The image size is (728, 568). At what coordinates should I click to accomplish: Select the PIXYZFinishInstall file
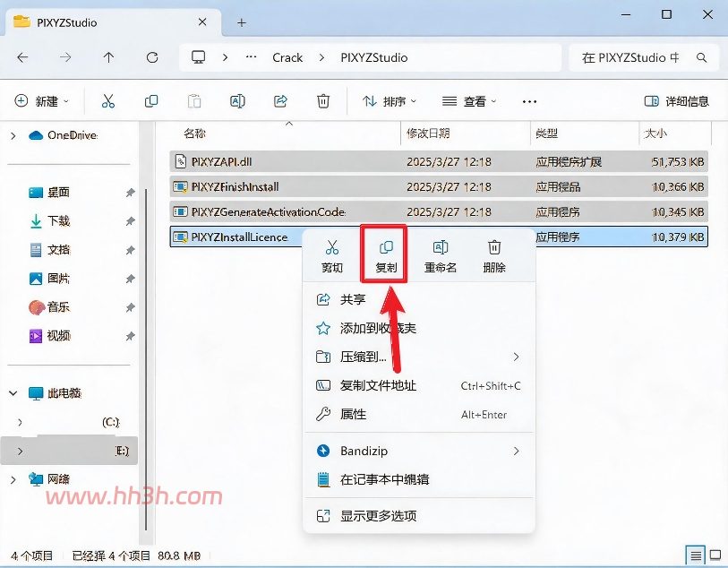[x=439, y=186]
